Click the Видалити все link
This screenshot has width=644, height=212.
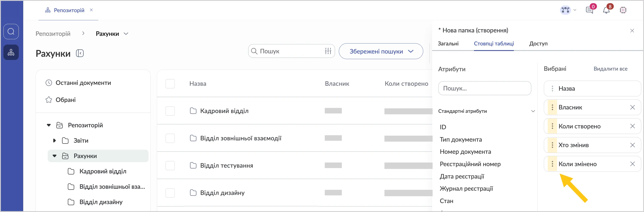(x=610, y=69)
